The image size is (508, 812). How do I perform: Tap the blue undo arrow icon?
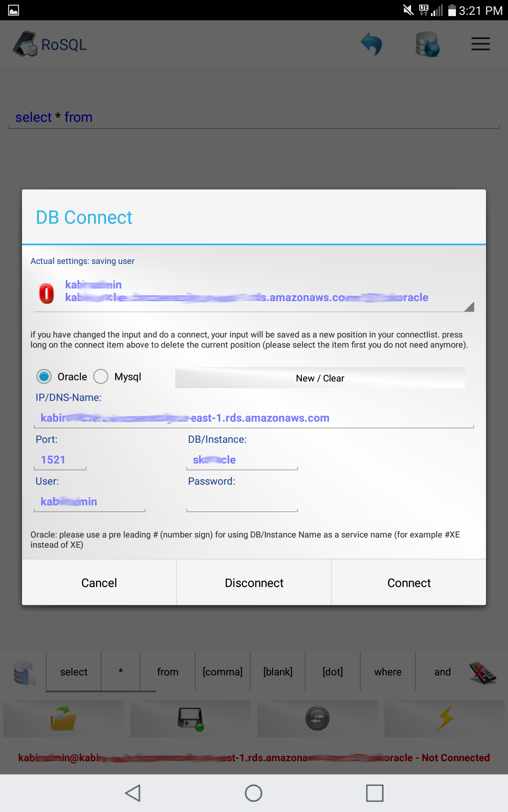(x=372, y=44)
